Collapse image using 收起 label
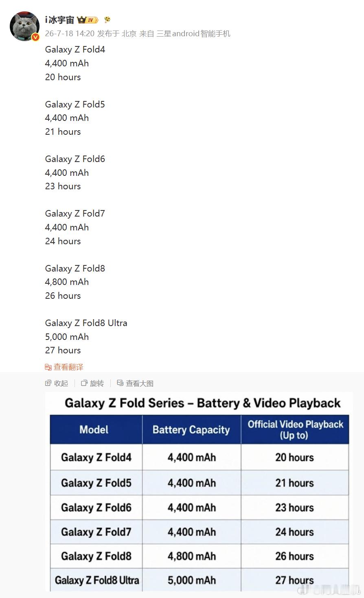364x598 pixels. (61, 383)
